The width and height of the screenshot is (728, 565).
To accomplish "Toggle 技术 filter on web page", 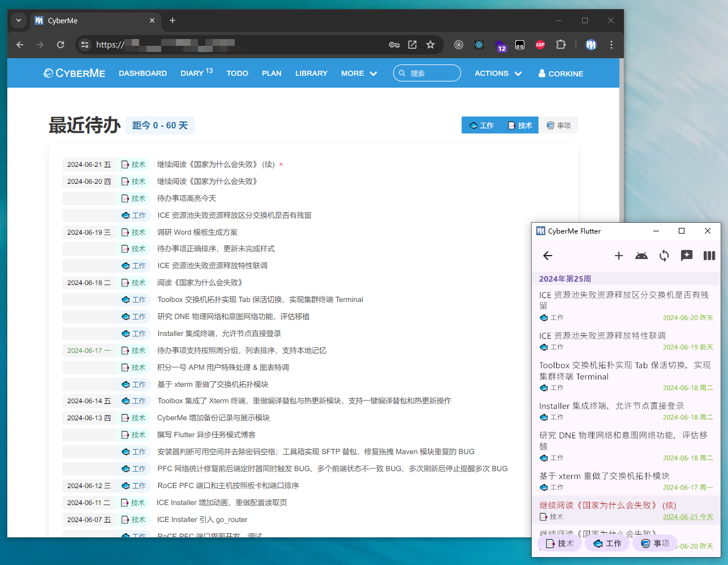I will (520, 125).
